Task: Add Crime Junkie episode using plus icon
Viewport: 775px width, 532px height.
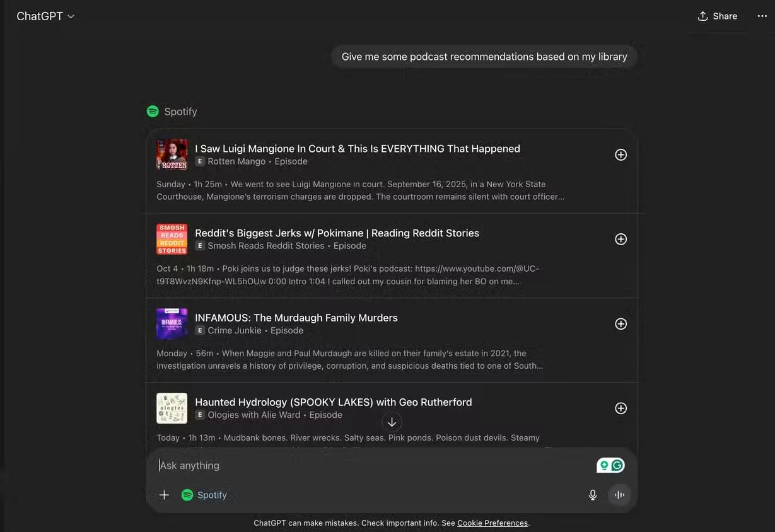Action: point(621,324)
